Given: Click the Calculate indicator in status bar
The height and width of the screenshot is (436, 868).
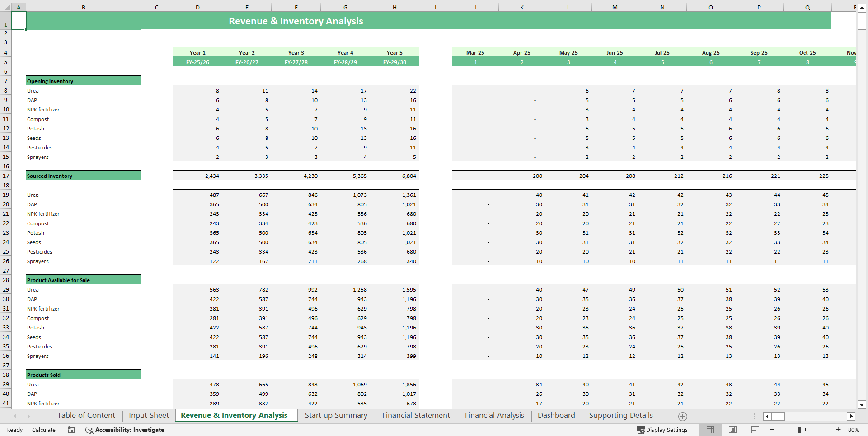Looking at the screenshot, I should click(44, 430).
